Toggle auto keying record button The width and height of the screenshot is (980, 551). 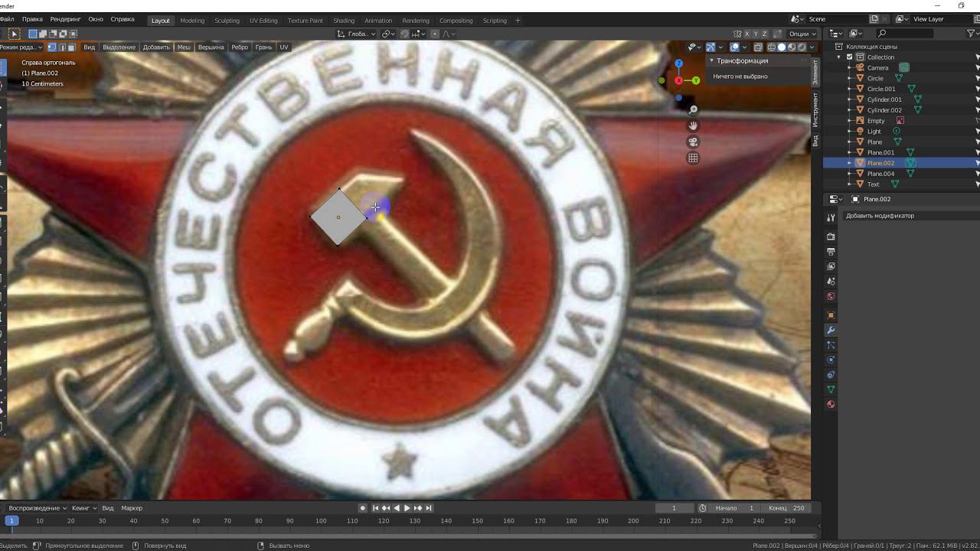click(363, 508)
